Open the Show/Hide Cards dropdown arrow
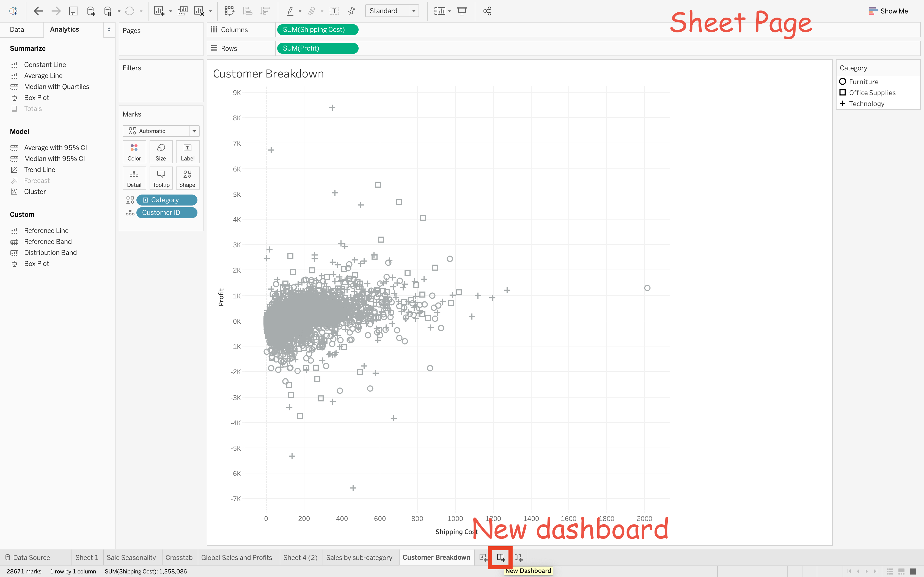Viewport: 924px width, 577px height. pyautogui.click(x=449, y=11)
